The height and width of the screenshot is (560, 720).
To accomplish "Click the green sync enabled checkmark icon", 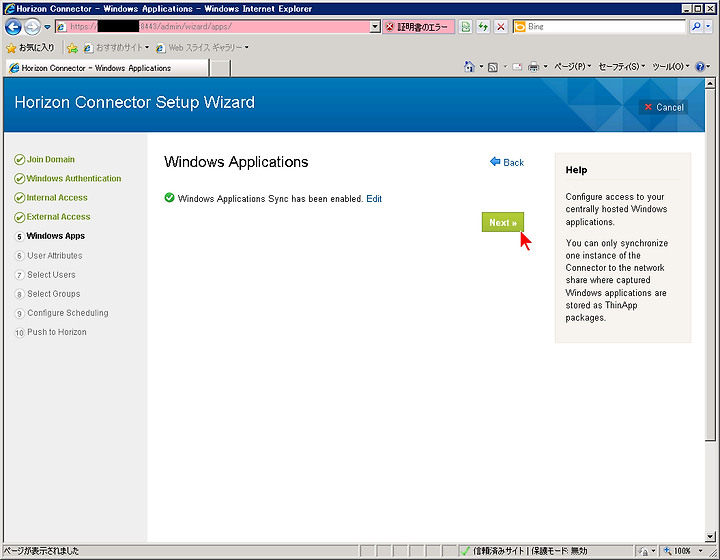I will (x=169, y=198).
